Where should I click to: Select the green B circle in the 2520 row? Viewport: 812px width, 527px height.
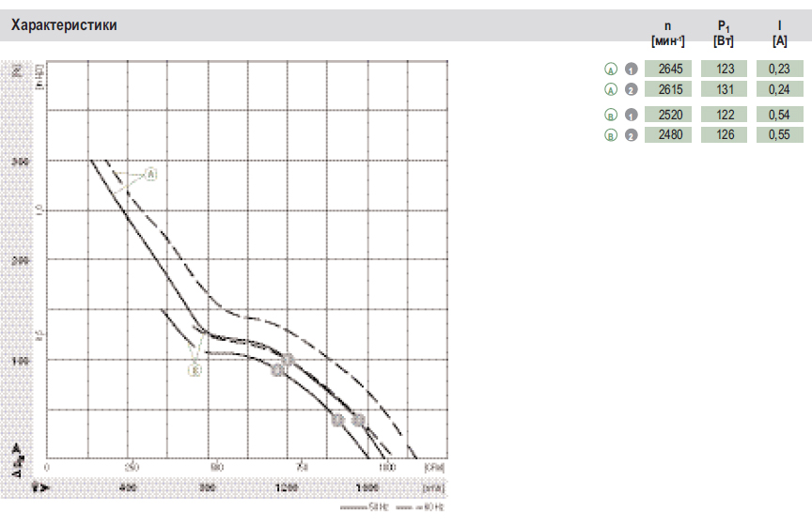[610, 116]
